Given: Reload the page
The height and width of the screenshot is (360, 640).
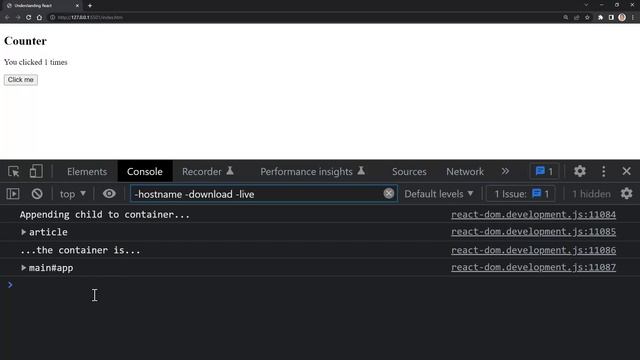Looking at the screenshot, I should (29, 18).
